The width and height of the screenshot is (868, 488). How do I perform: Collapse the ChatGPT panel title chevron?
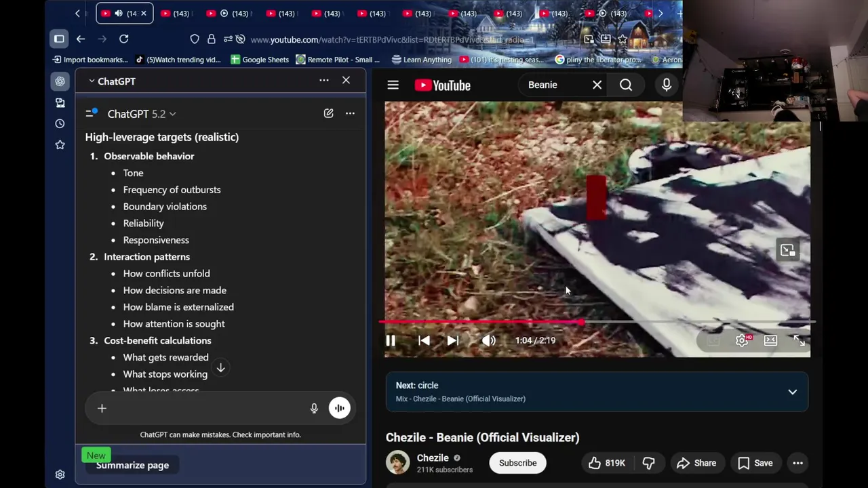pos(92,81)
